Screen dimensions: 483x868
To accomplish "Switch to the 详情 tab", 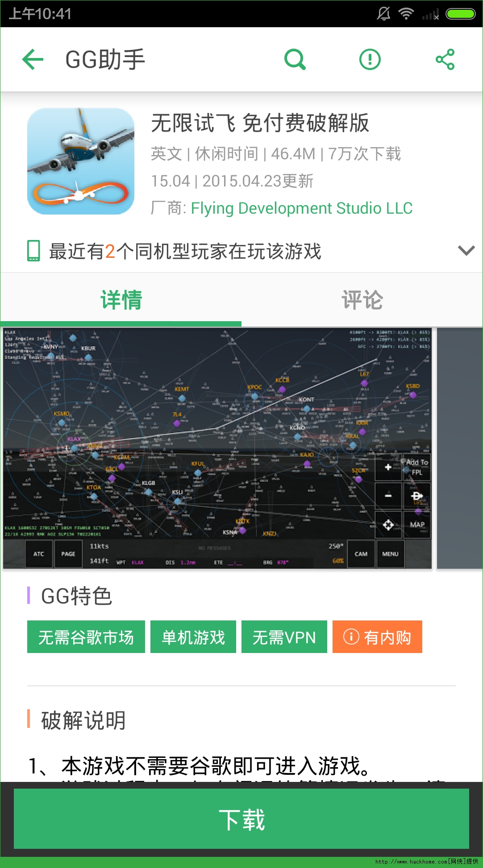I will coord(121,300).
